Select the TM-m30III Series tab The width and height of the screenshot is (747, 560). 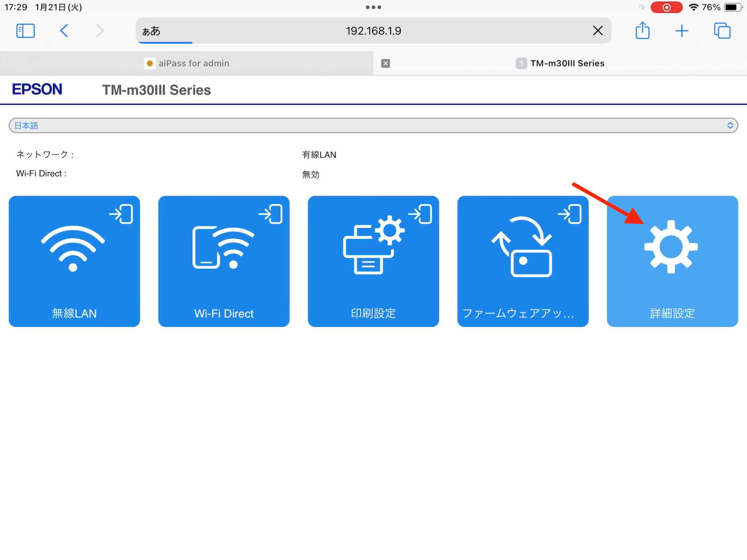pyautogui.click(x=560, y=63)
